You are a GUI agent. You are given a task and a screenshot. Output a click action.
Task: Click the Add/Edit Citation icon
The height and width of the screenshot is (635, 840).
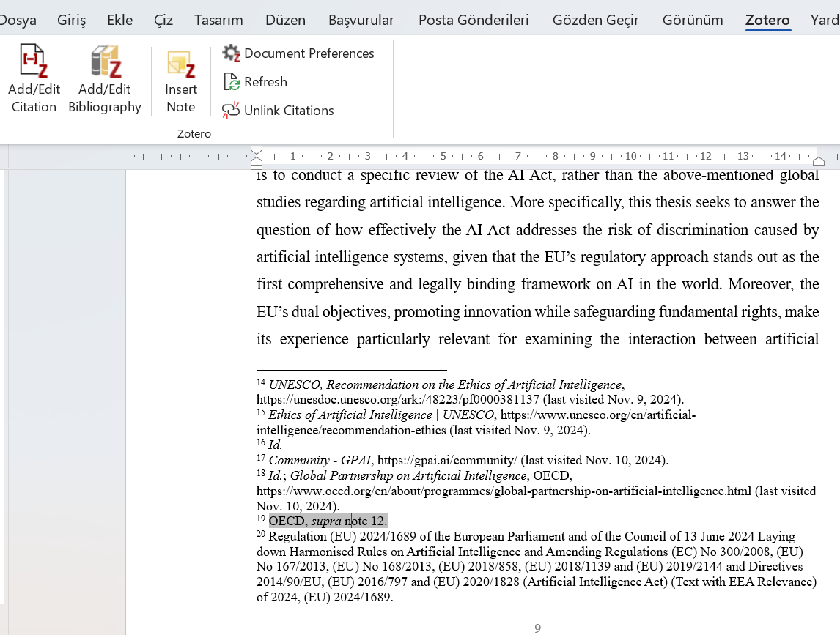click(x=34, y=61)
